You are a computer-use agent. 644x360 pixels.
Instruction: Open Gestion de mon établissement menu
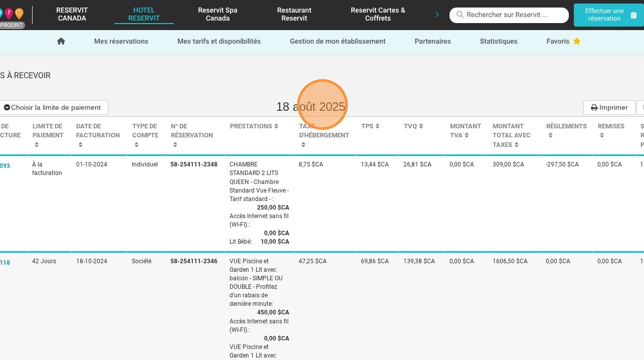(338, 41)
